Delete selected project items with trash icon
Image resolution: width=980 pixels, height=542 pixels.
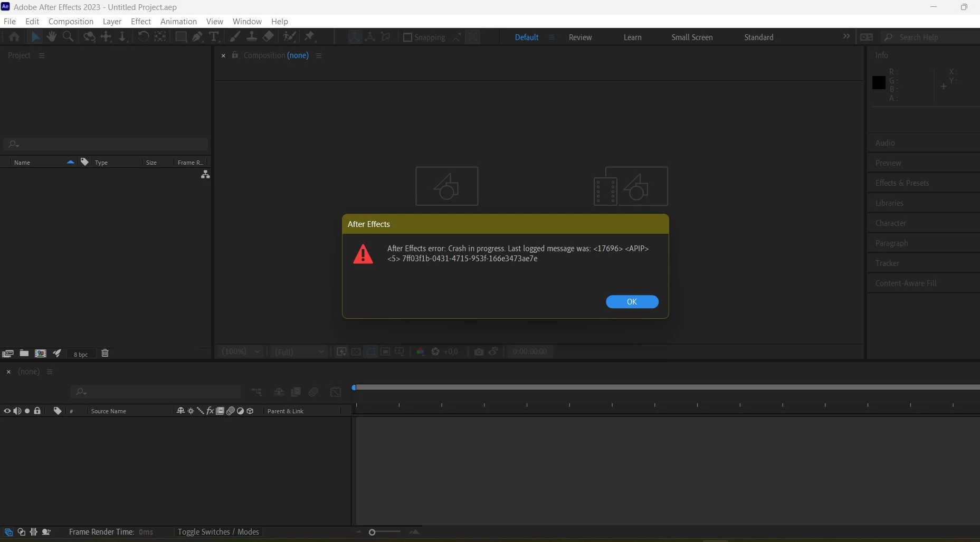(x=105, y=353)
